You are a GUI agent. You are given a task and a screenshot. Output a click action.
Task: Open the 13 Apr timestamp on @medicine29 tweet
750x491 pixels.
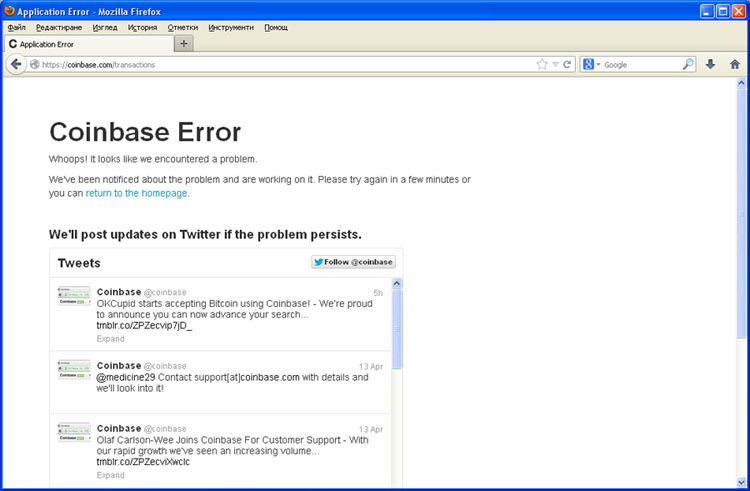[371, 366]
